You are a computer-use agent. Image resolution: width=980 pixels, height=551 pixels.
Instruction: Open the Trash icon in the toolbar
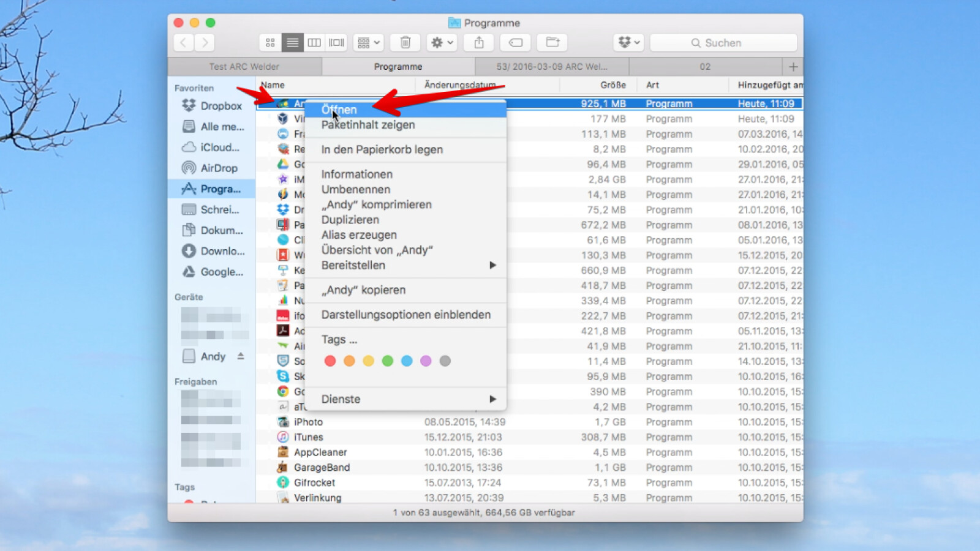click(x=404, y=42)
